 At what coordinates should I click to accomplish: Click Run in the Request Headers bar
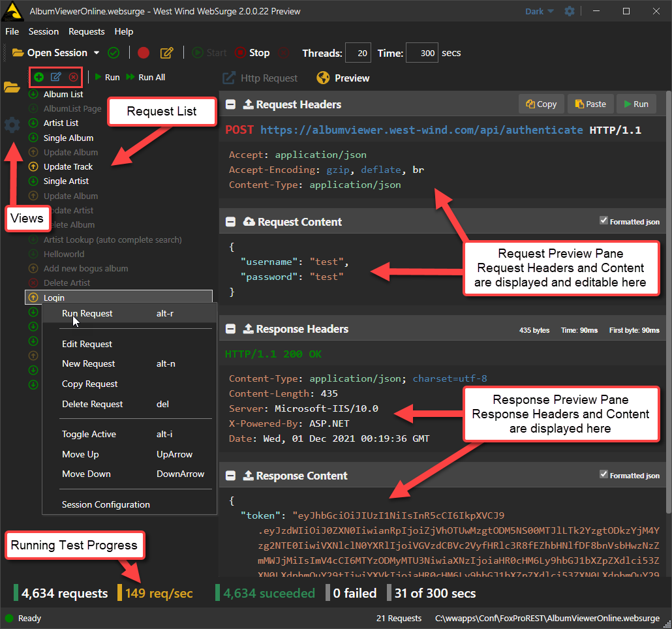(x=636, y=104)
